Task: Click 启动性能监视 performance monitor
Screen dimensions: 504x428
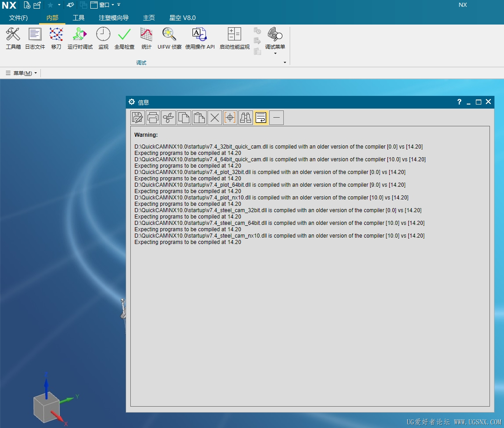Action: [x=235, y=39]
